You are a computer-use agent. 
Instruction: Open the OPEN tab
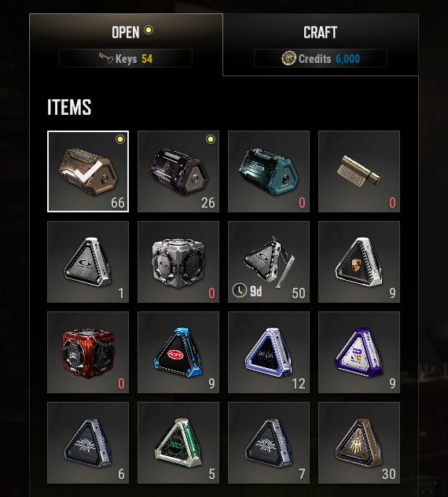tap(126, 45)
